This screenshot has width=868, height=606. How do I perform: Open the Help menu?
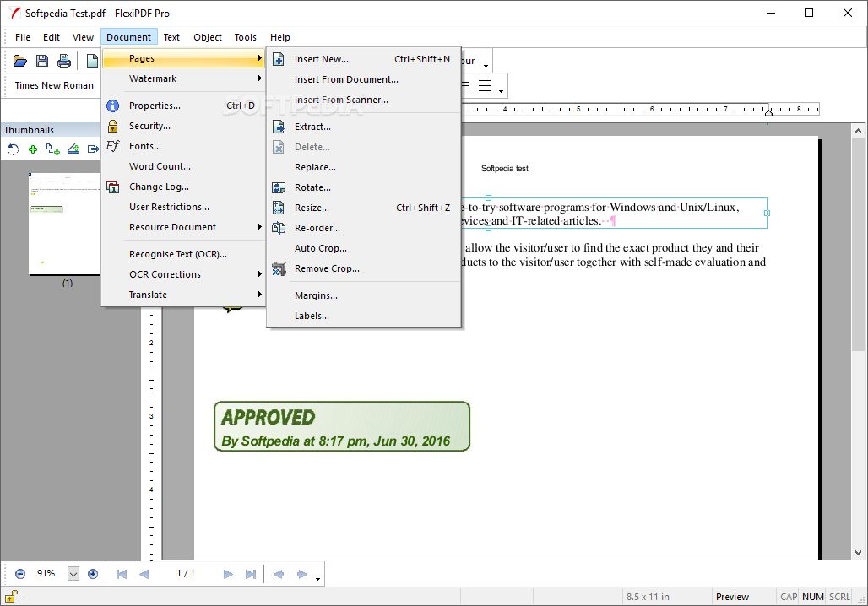point(280,37)
